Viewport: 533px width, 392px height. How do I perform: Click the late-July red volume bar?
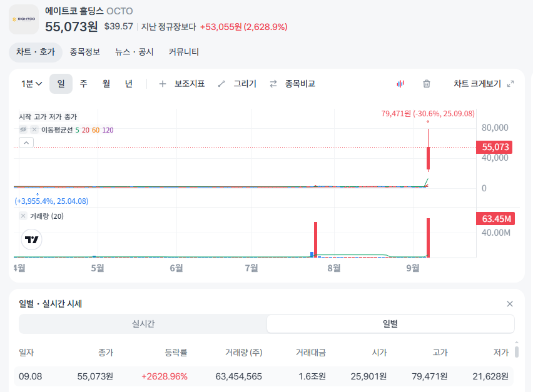(315, 239)
